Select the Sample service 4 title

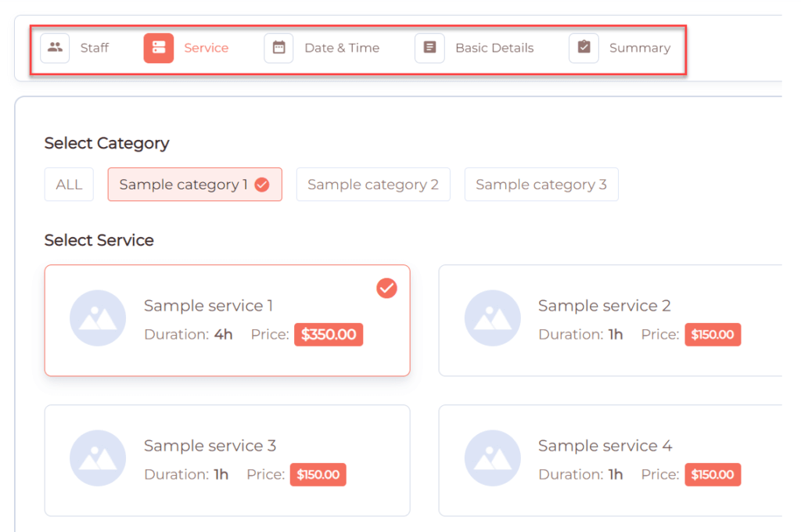(605, 446)
